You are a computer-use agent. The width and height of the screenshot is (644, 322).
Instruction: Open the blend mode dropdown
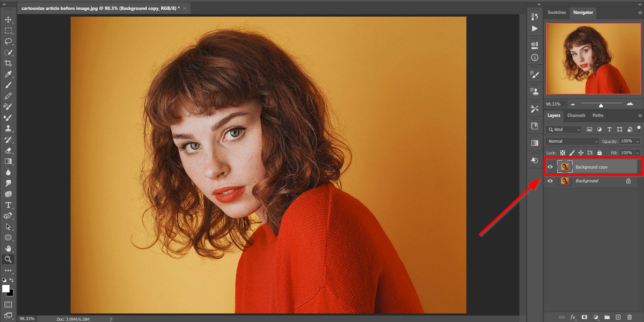pos(572,141)
